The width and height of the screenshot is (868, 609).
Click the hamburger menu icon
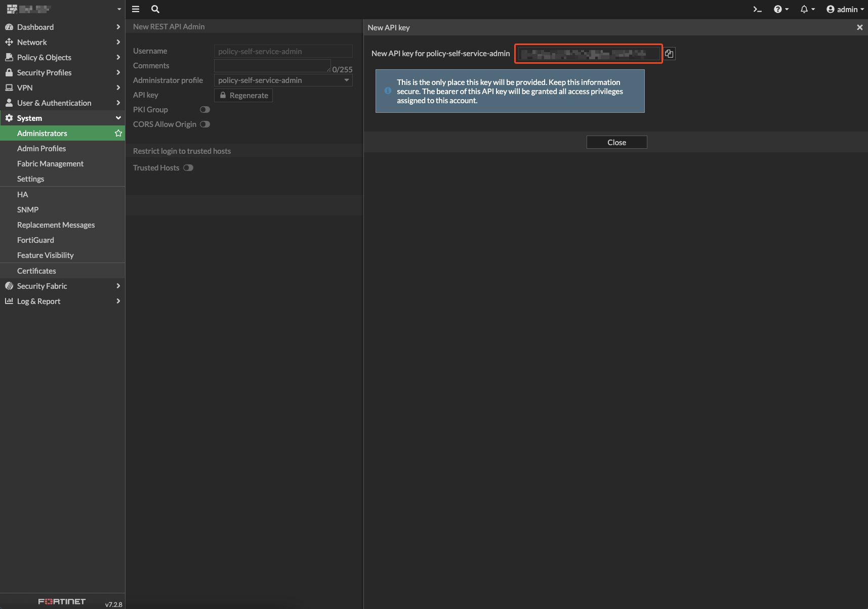click(x=135, y=9)
